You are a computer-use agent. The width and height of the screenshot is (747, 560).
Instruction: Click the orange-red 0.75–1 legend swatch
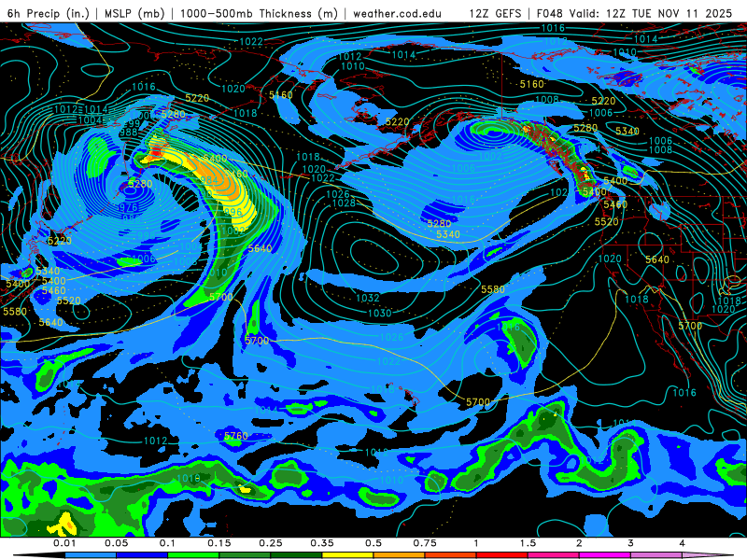tap(450, 555)
